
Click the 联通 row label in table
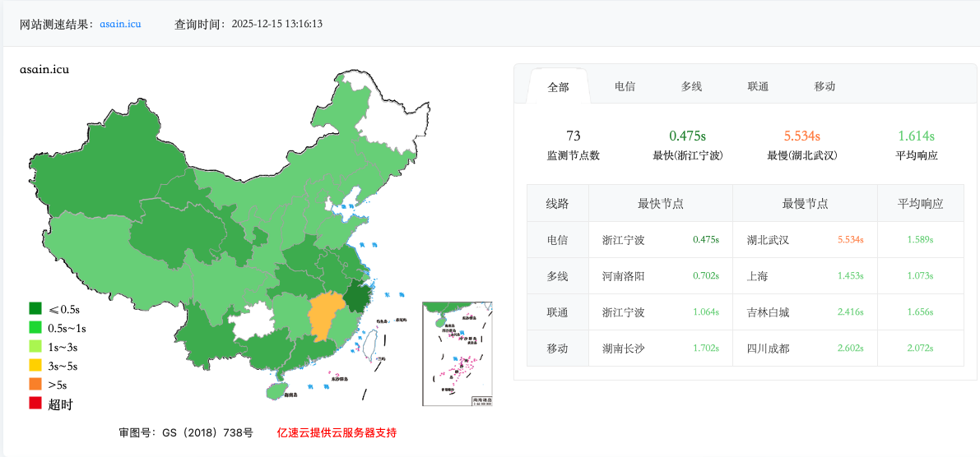pos(558,312)
